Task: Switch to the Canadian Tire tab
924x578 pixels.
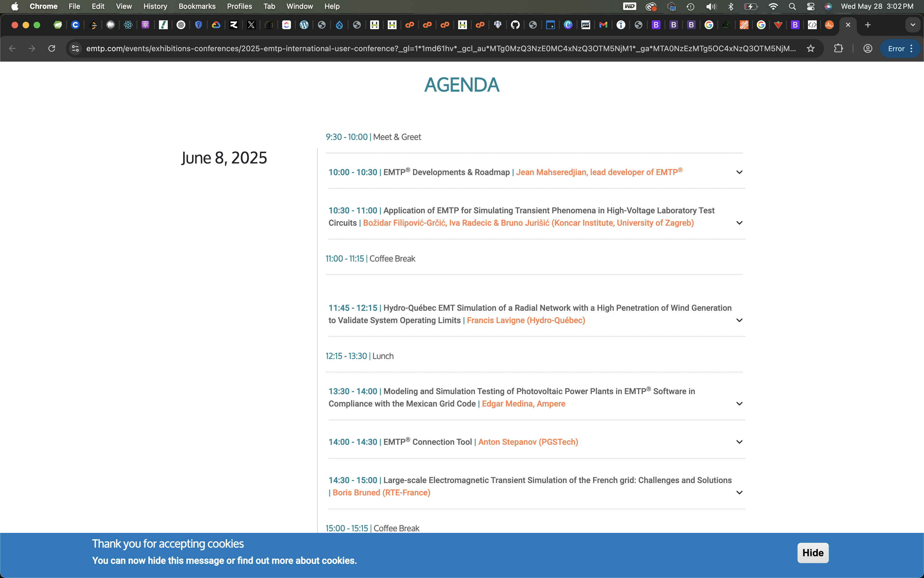Action: tap(778, 25)
